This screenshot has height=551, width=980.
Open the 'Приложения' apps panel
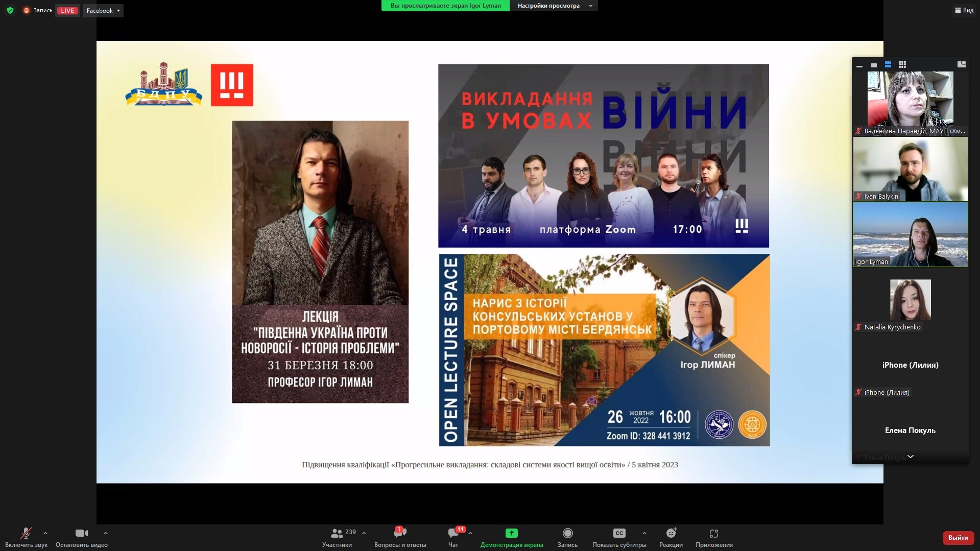click(714, 538)
